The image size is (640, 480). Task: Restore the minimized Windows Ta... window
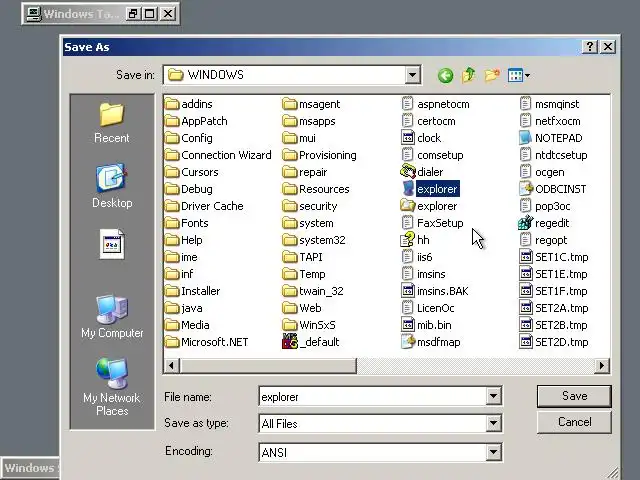pyautogui.click(x=133, y=14)
